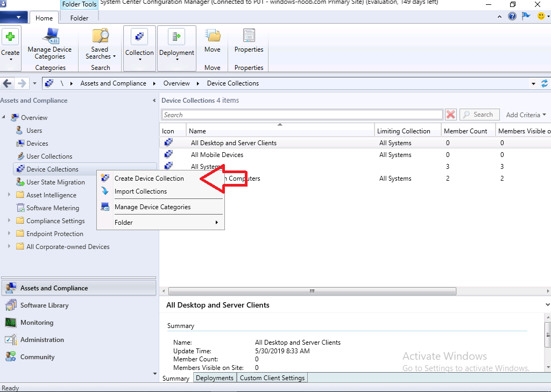
Task: Click the Assets and Compliance workspace icon
Action: coord(11,288)
